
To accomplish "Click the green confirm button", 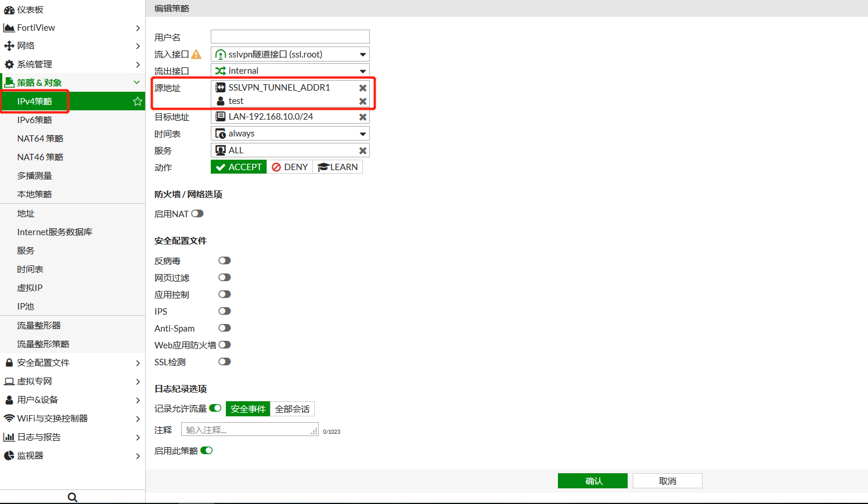I will (593, 481).
